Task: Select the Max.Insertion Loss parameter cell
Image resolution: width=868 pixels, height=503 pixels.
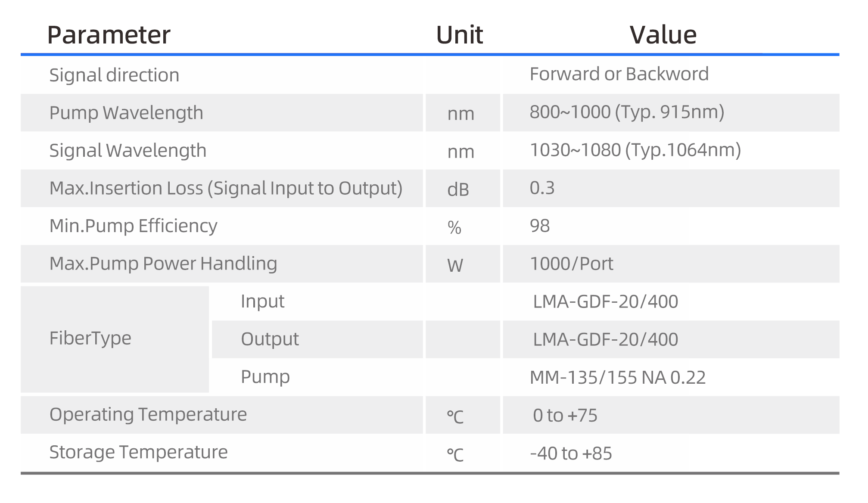Action: pos(226,188)
